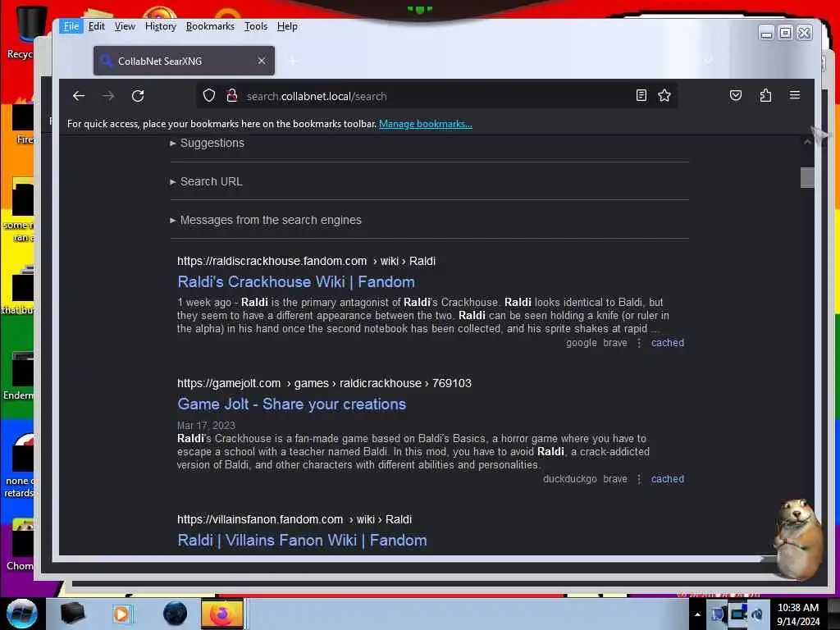Open the extensions puzzle icon

(x=765, y=95)
